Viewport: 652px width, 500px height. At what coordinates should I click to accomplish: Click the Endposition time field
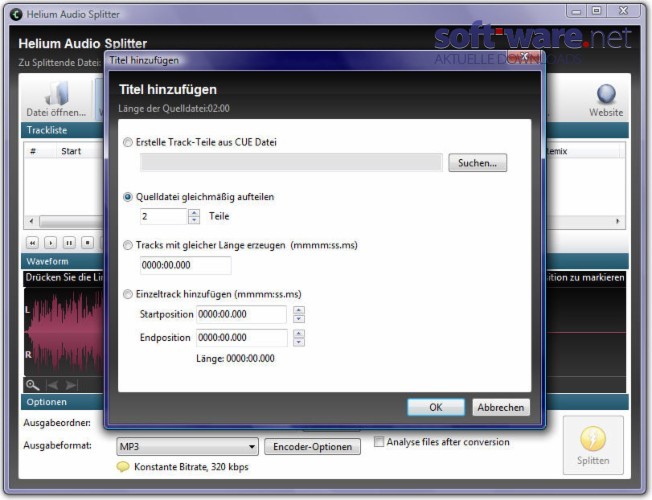[241, 337]
